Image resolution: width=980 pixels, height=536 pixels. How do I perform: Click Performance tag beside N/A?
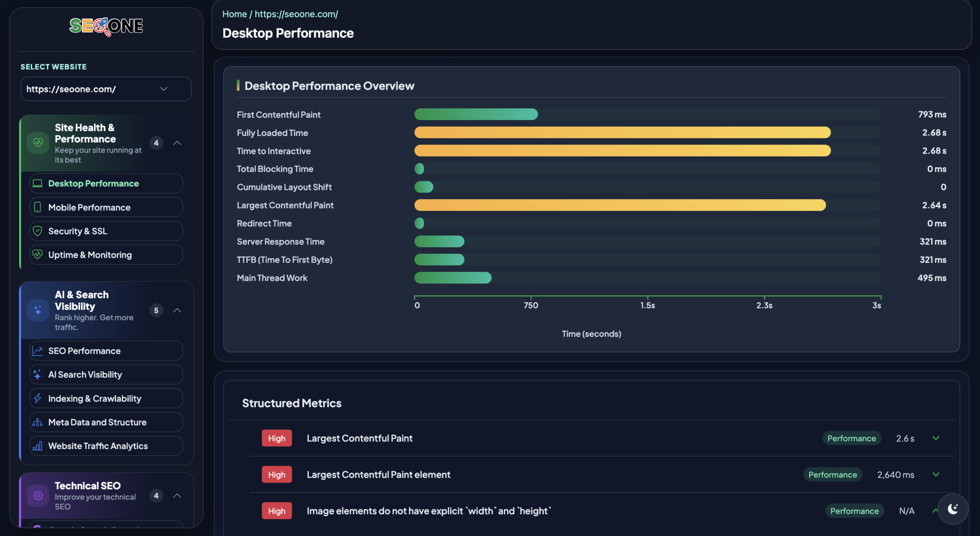click(x=854, y=511)
